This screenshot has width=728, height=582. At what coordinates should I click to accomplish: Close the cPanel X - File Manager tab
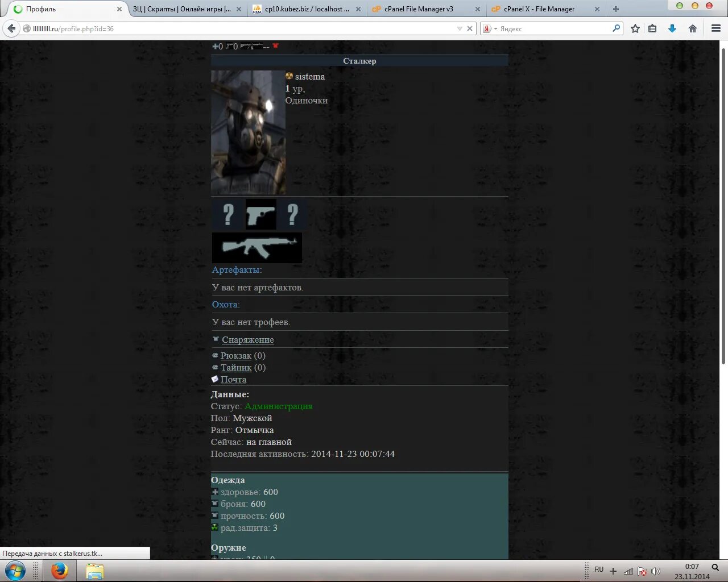597,9
